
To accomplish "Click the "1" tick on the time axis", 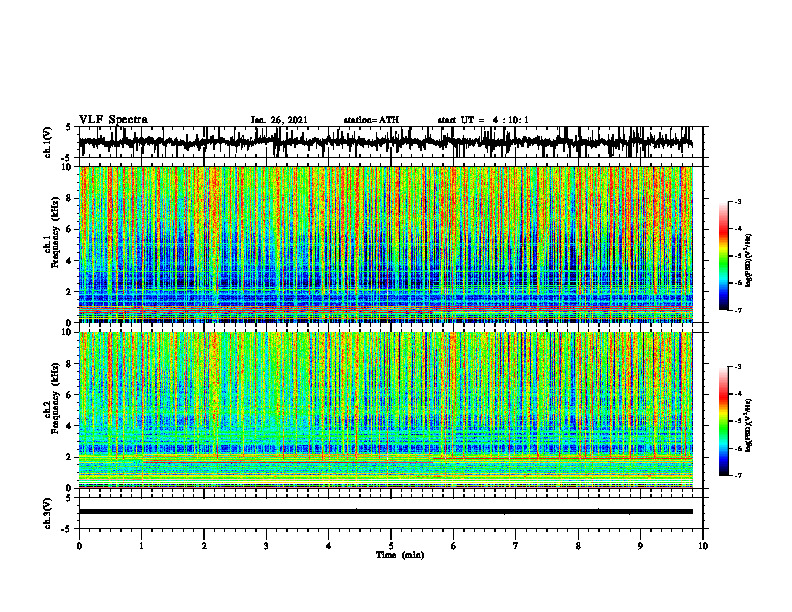I will [141, 546].
